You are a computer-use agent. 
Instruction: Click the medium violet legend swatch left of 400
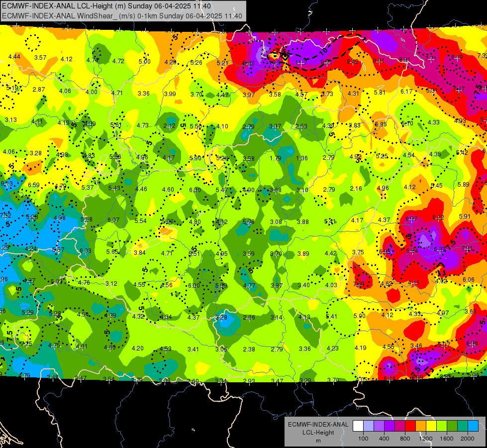coord(379,426)
